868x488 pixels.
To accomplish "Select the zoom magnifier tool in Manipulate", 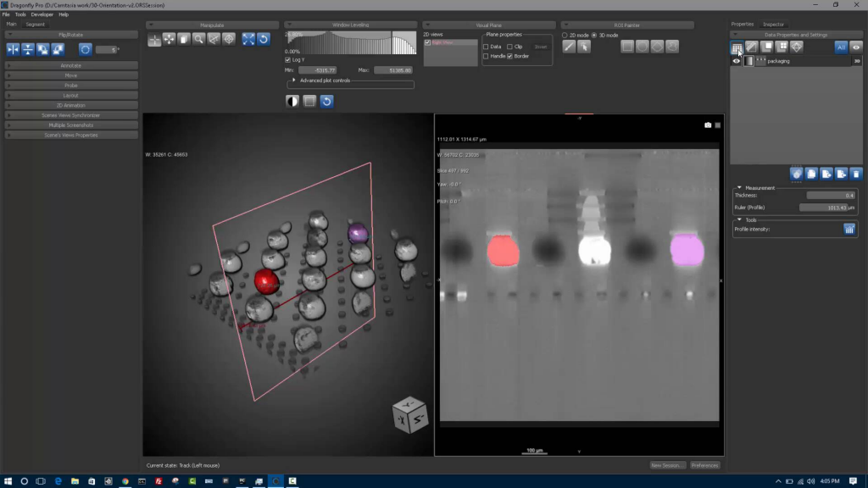I will pos(198,39).
